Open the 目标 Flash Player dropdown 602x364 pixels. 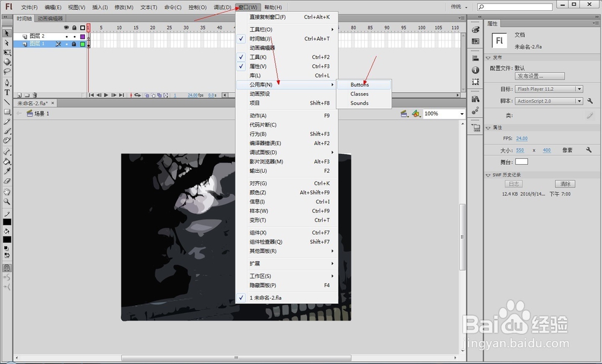point(548,89)
